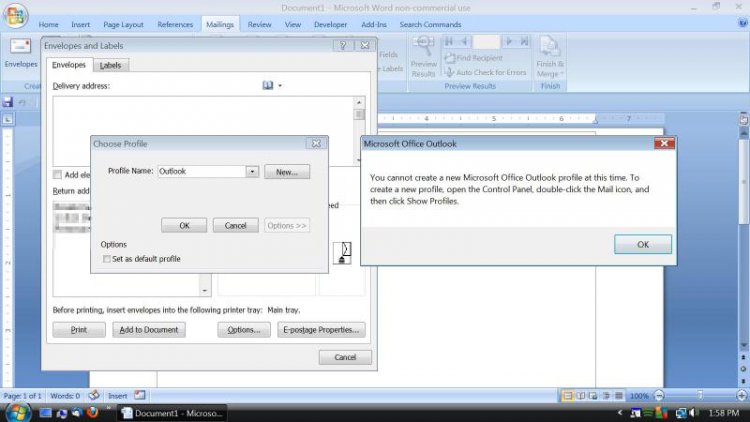Enable Set as default profile checkbox
The width and height of the screenshot is (750, 422).
107,259
